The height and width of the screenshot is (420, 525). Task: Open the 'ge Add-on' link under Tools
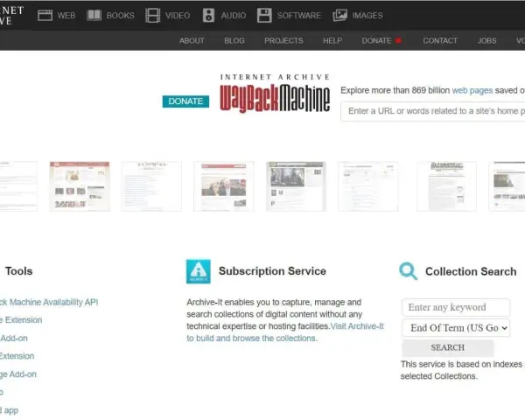point(18,374)
